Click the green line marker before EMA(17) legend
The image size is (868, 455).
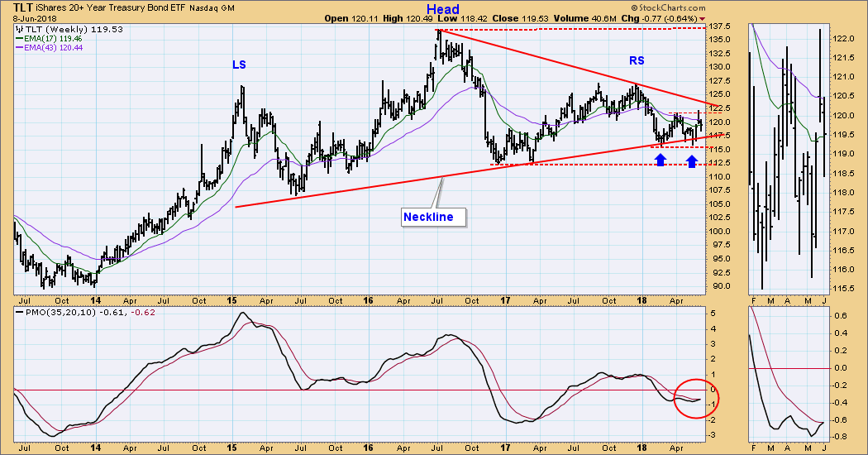tap(19, 39)
